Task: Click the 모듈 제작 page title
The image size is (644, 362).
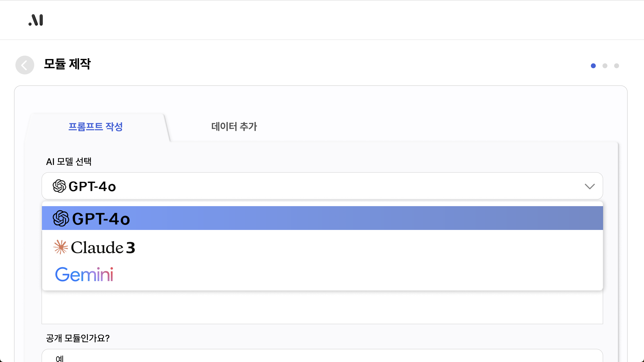Action: 67,64
